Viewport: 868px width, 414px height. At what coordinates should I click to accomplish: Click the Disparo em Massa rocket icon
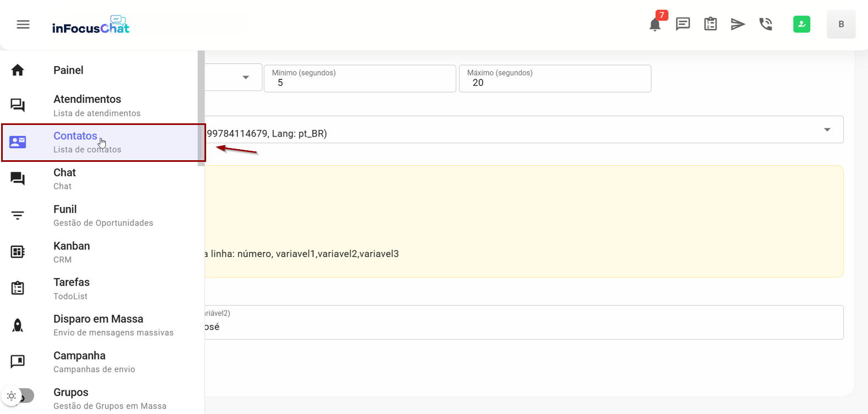pos(18,325)
